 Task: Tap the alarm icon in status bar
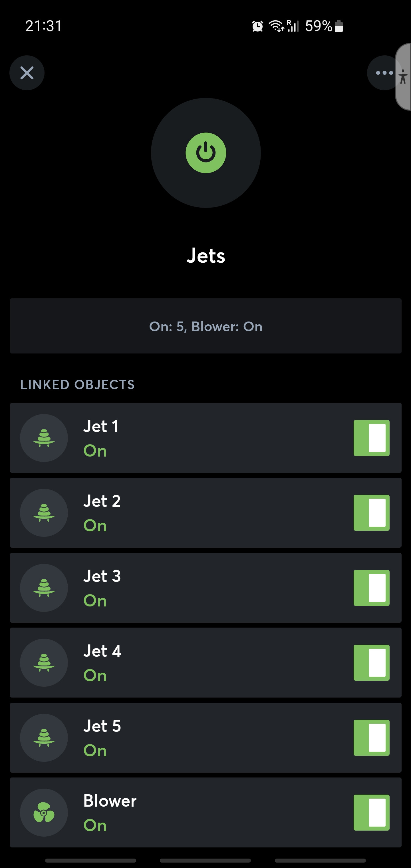[x=257, y=26]
